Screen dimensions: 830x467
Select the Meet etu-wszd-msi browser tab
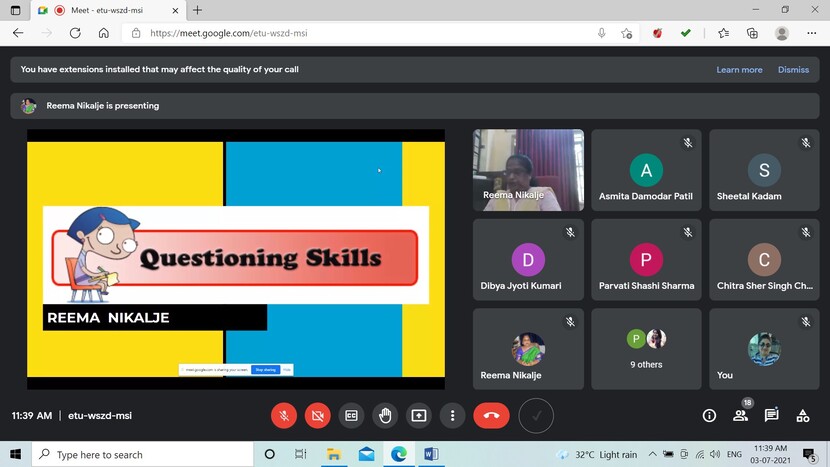click(110, 10)
